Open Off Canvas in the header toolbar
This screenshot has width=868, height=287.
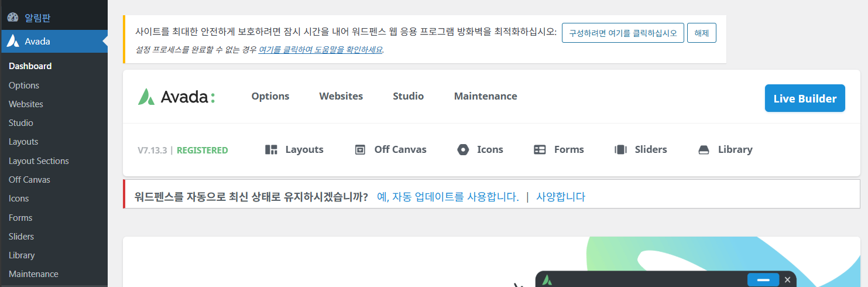click(x=400, y=149)
